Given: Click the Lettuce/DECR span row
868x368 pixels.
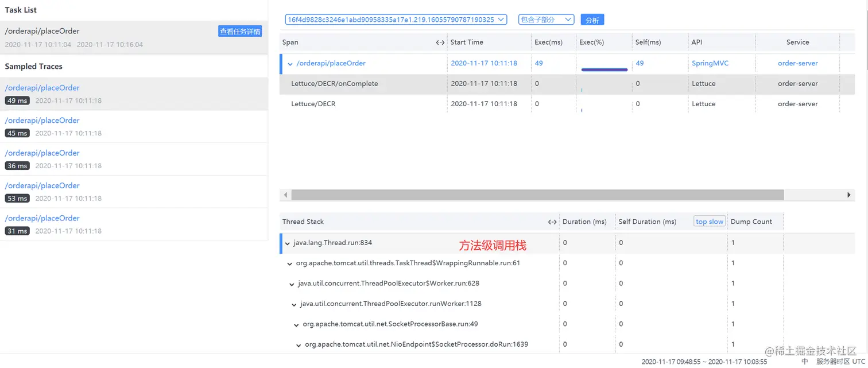Looking at the screenshot, I should point(567,104).
